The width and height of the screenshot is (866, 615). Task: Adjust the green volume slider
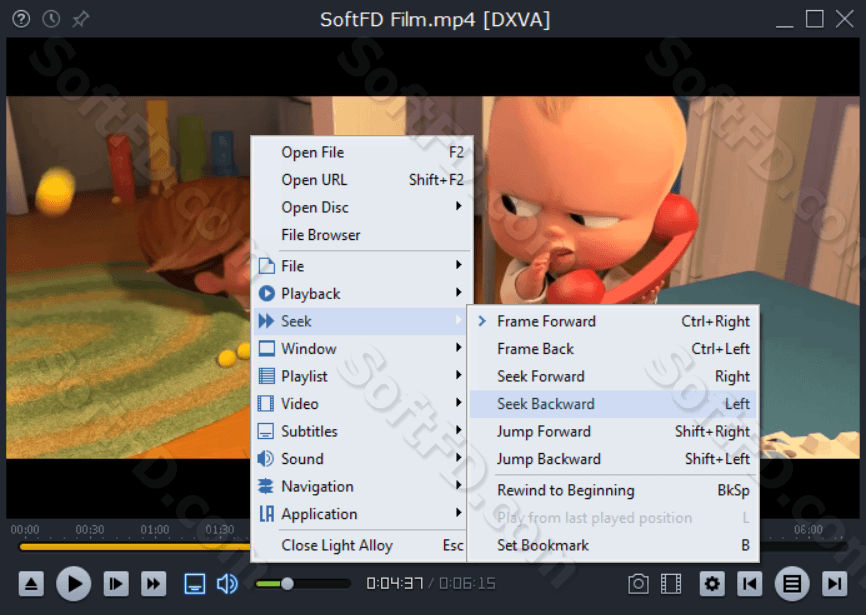click(302, 584)
